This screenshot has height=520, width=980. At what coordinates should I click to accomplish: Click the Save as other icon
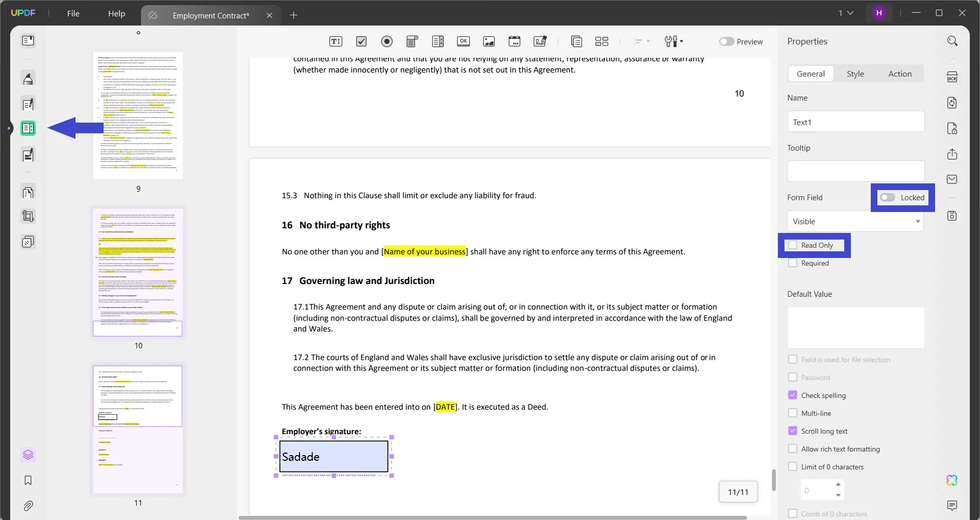pyautogui.click(x=952, y=216)
